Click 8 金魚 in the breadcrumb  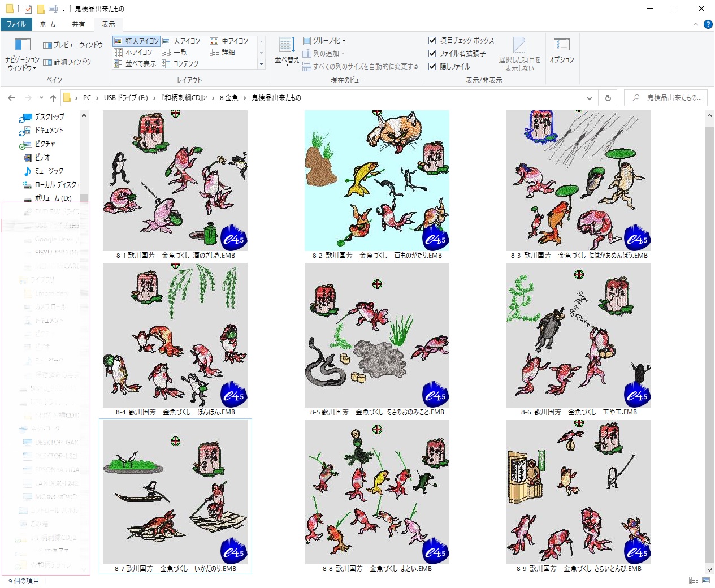tap(229, 98)
